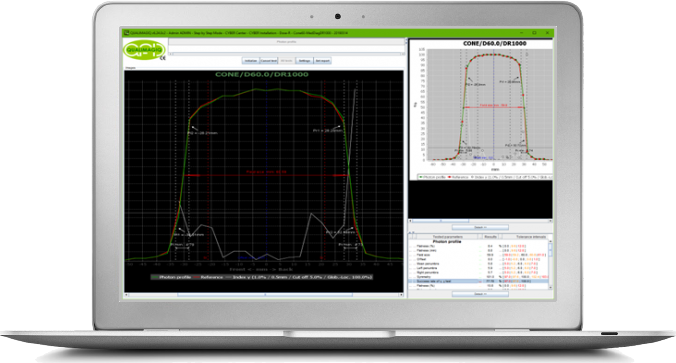676x363 pixels.
Task: Click the left arrow of the main chart scrollbar
Action: click(x=127, y=295)
